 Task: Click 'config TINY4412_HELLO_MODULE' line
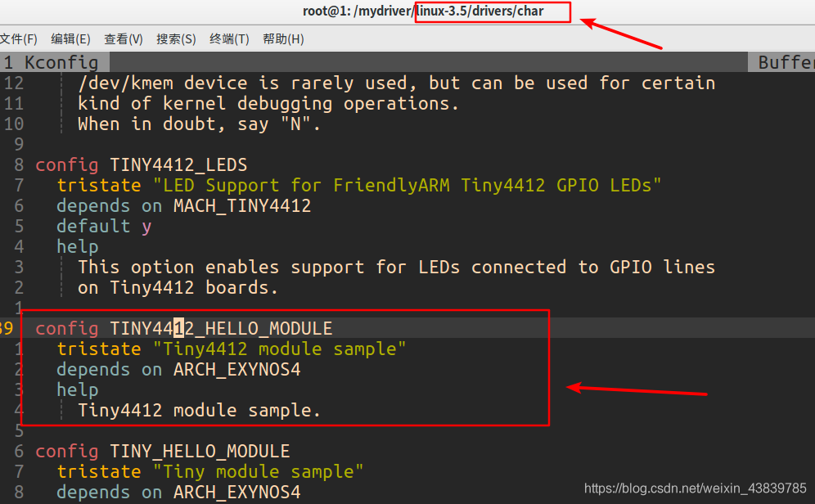(184, 328)
